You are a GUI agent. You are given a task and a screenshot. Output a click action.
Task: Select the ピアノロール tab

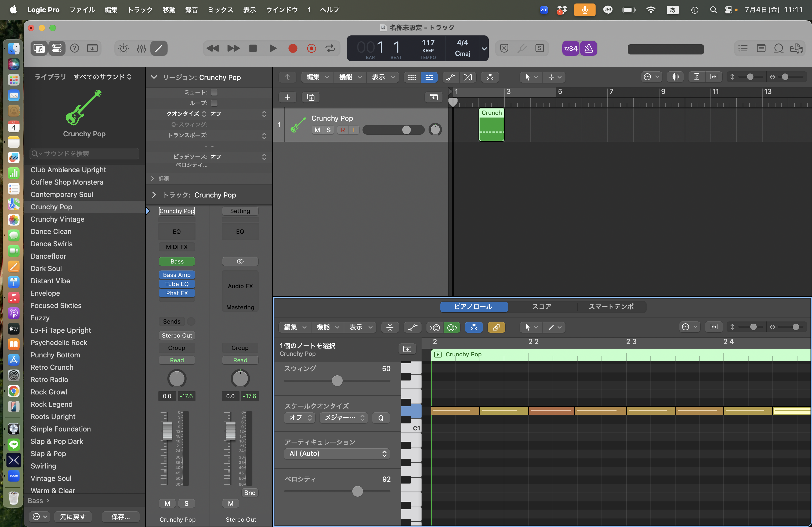point(474,306)
